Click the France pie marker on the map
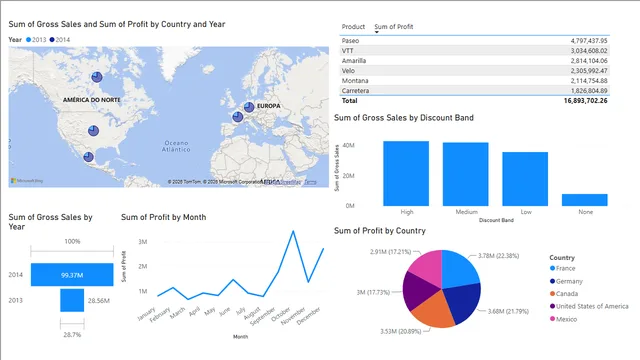 point(238,117)
